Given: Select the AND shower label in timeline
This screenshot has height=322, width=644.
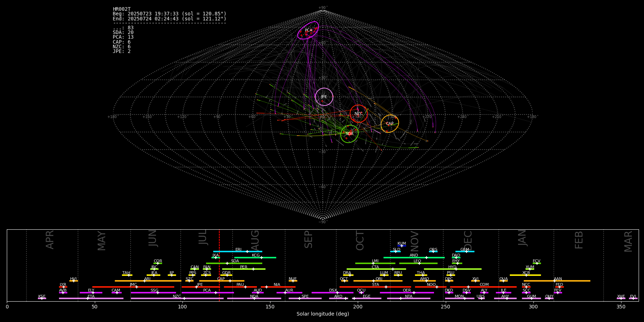Looking at the screenshot, I should click(x=414, y=255).
